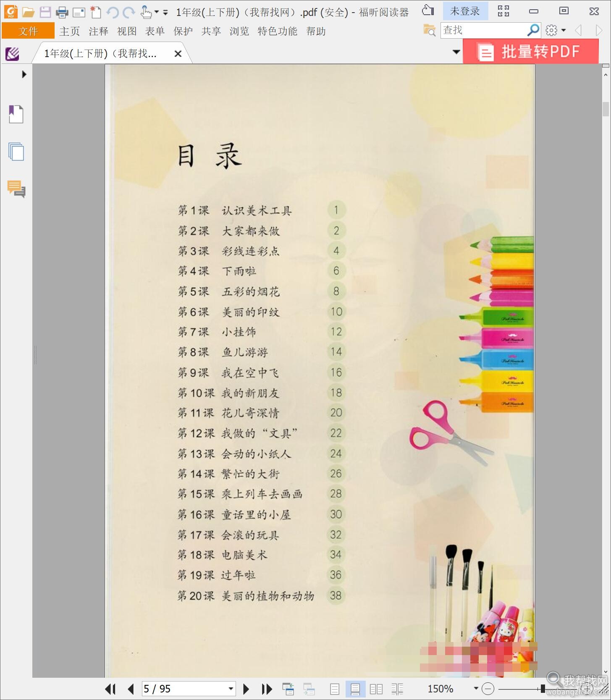Open the advanced folder search icon
The width and height of the screenshot is (611, 700).
point(429,30)
